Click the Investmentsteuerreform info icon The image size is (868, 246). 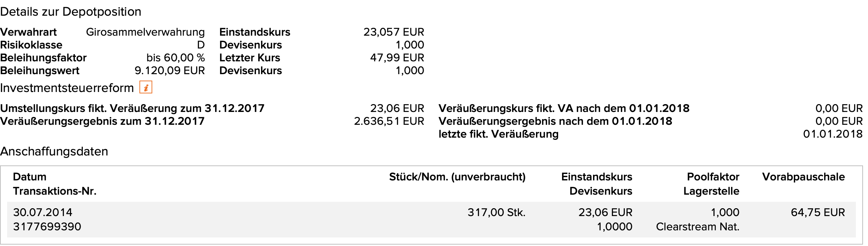tap(145, 87)
